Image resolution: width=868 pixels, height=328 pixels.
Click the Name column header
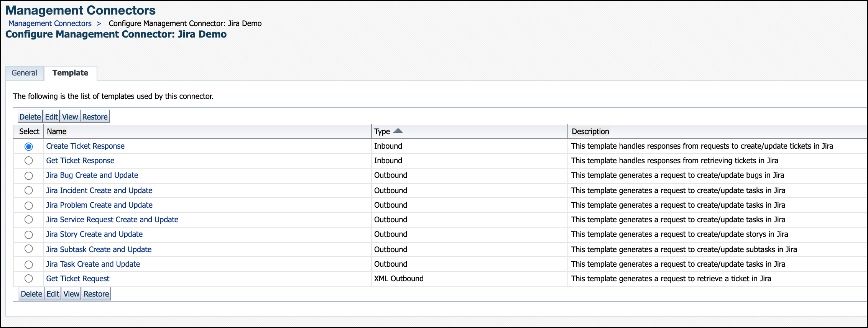click(57, 131)
